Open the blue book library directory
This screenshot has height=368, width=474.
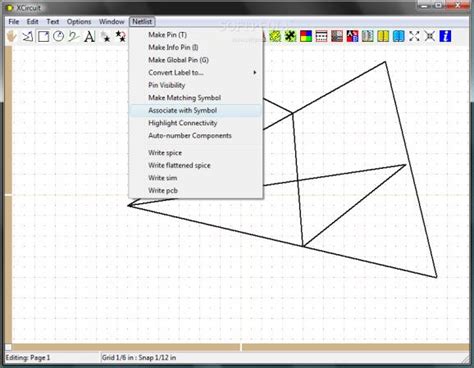pyautogui.click(x=399, y=36)
